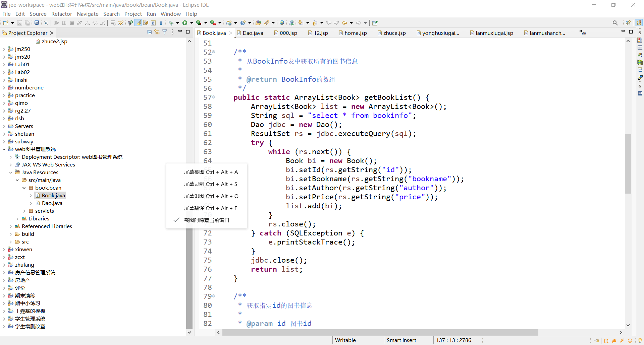Toggle Link with Editor in Project Explorer
The width and height of the screenshot is (644, 345).
(x=157, y=32)
